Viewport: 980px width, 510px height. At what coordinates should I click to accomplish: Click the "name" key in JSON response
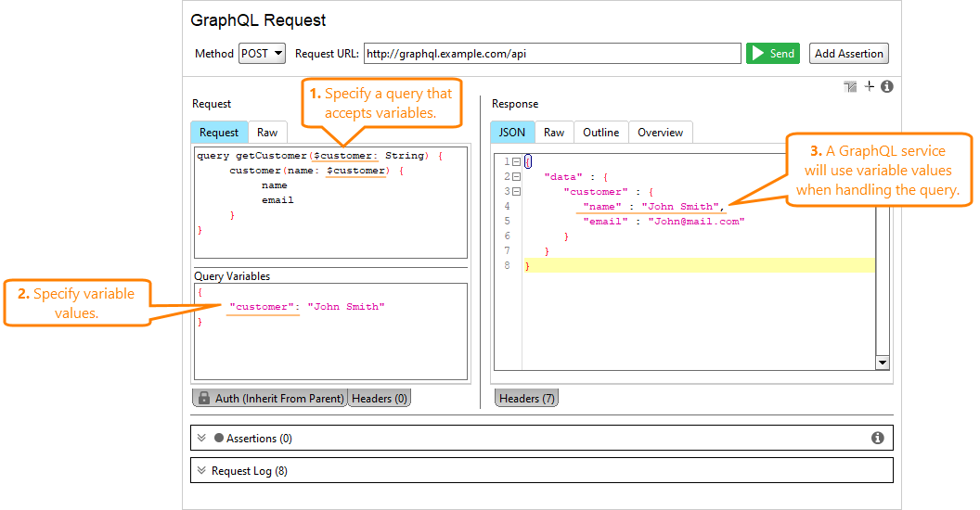coord(602,206)
